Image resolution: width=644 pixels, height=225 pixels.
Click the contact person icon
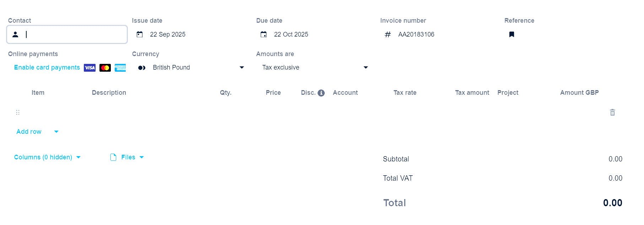coord(15,34)
